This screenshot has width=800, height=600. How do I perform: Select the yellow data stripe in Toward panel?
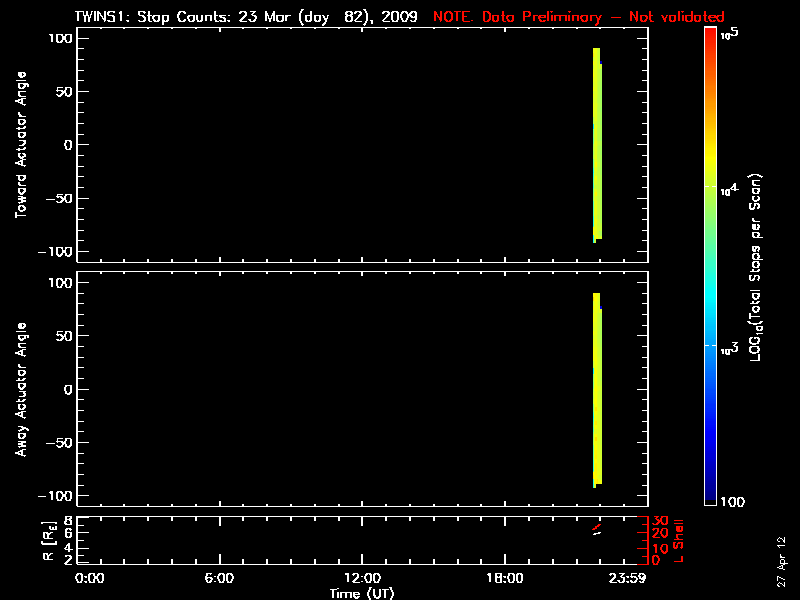(597, 145)
